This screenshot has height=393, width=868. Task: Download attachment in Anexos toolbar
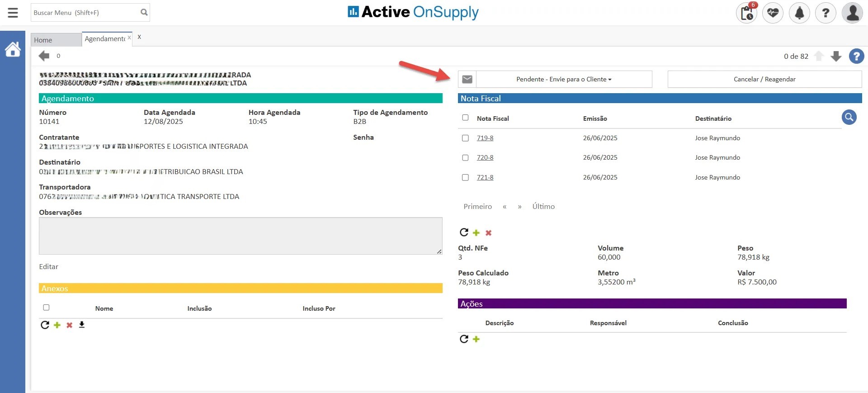pos(82,325)
